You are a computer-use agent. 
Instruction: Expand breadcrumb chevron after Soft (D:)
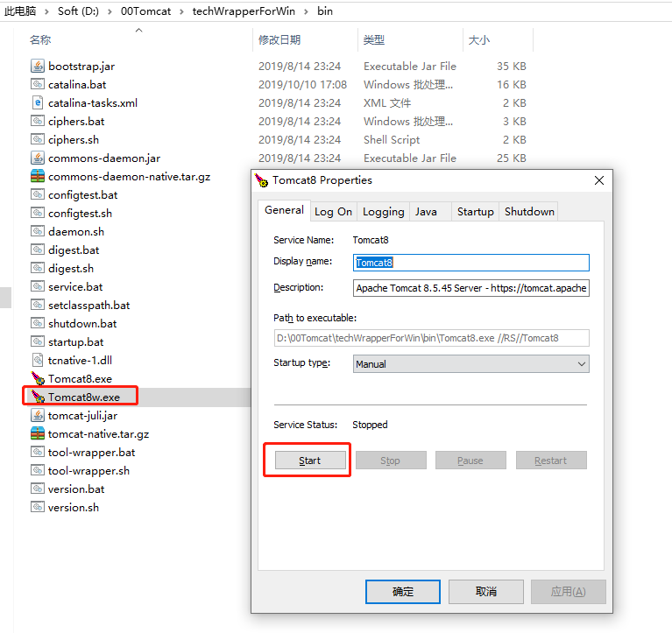tap(110, 11)
